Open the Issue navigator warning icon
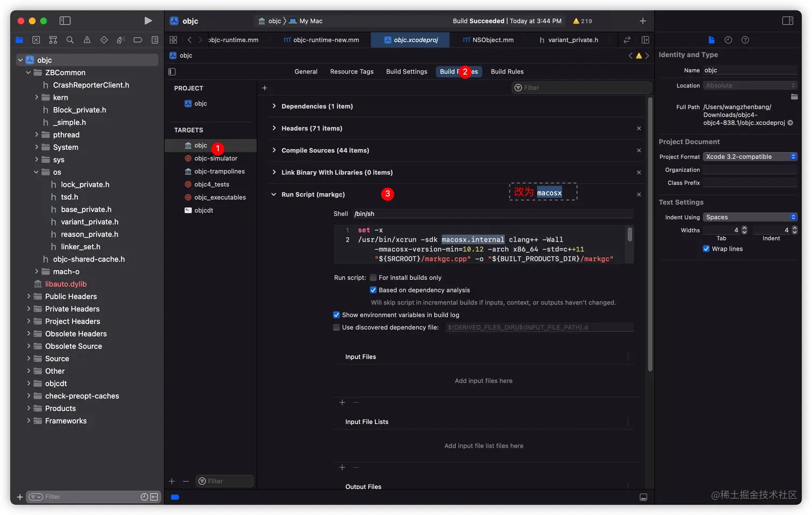Viewport: 812px width, 515px height. (87, 40)
